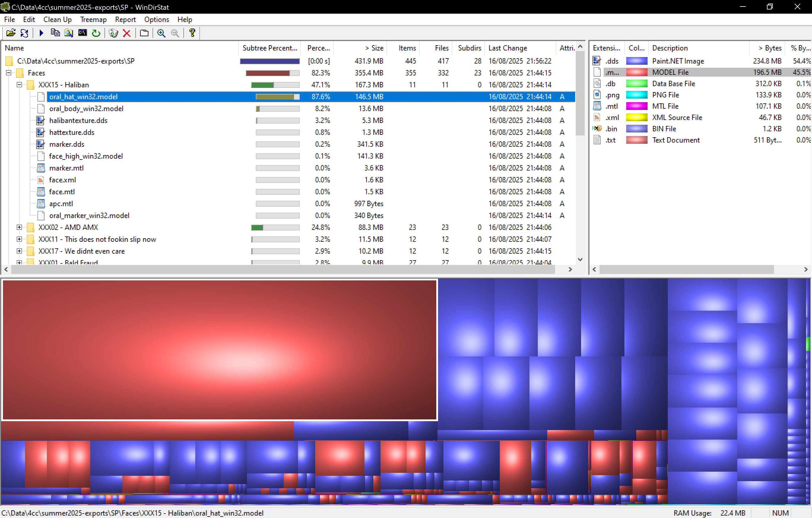Screen dimensions: 812x518
Task: Open Explorer Here via magnifier-folder icon
Action: coord(69,33)
